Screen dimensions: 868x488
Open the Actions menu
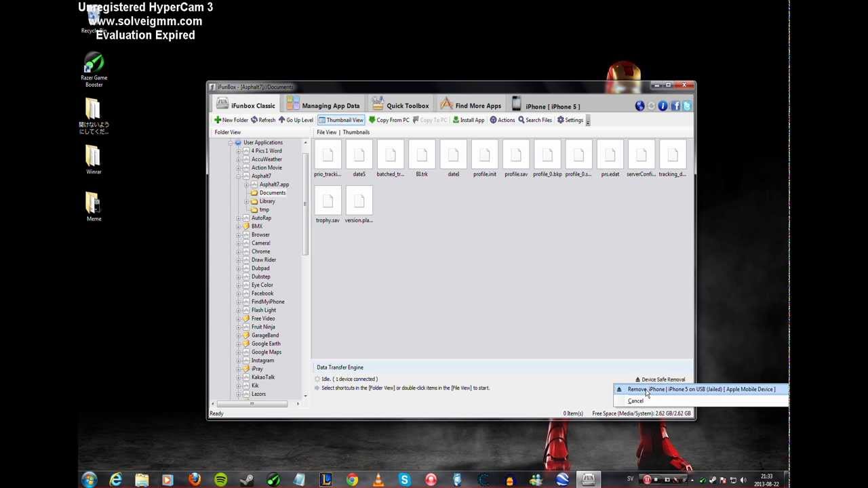tap(502, 120)
